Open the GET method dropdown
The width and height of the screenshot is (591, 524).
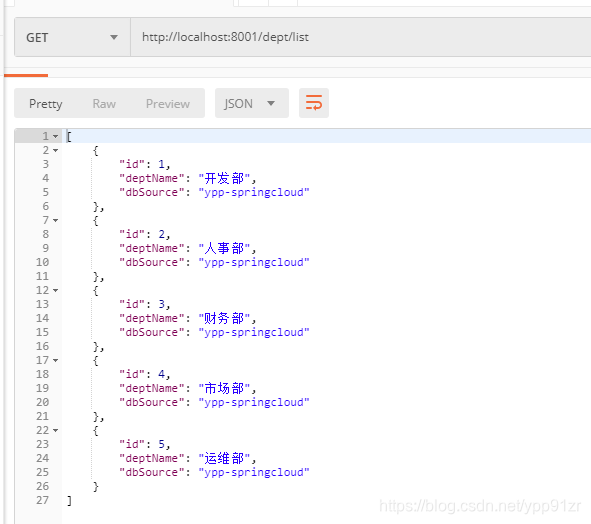click(72, 37)
